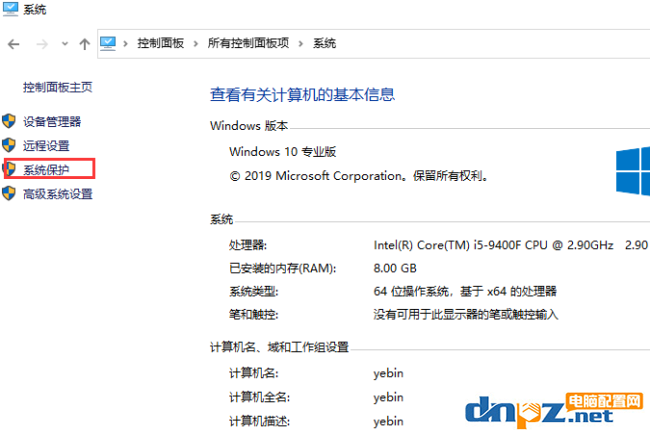Click the 计算机描述 value yebin
Viewport: 650px width, 435px height.
[x=388, y=421]
